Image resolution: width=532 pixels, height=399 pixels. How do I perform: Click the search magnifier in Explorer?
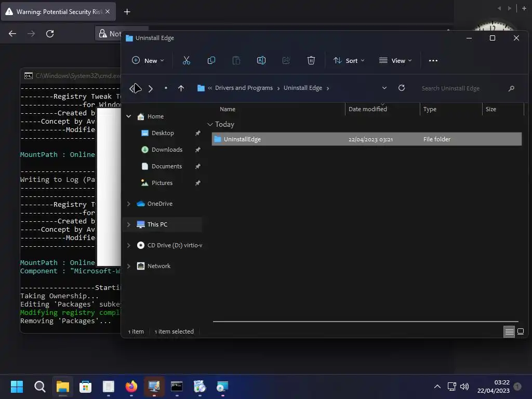[511, 88]
